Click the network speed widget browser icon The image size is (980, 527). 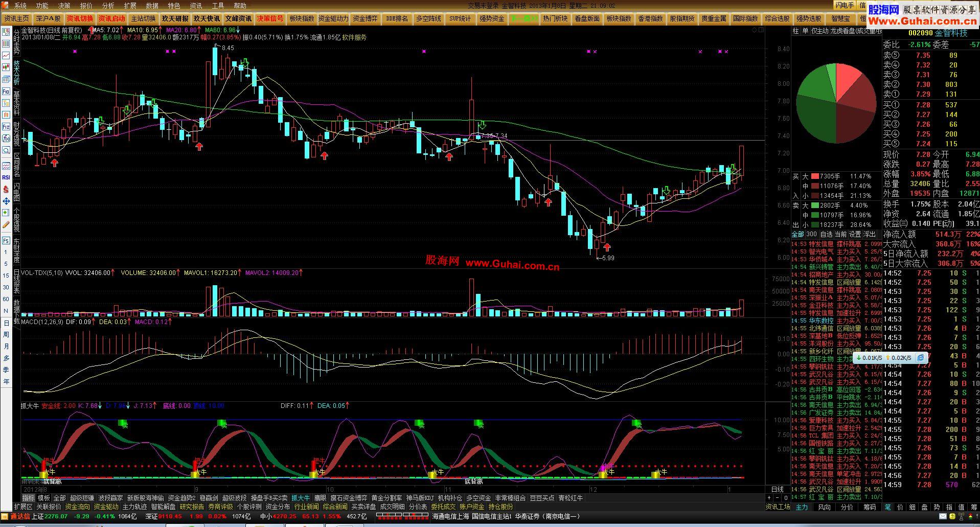coord(921,358)
